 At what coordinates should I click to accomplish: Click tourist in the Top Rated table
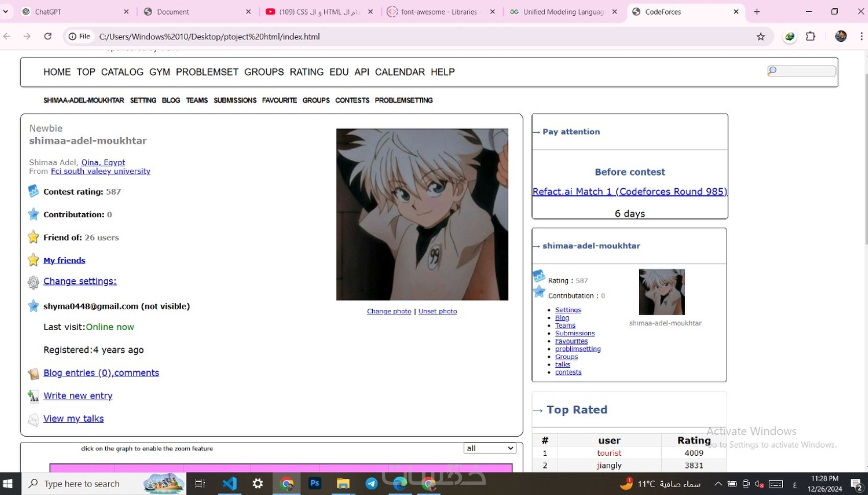click(x=609, y=453)
